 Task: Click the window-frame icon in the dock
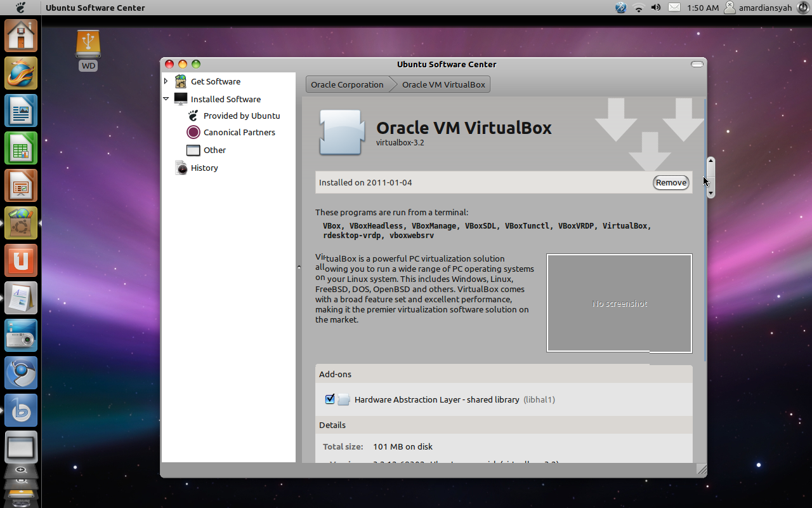point(21,448)
